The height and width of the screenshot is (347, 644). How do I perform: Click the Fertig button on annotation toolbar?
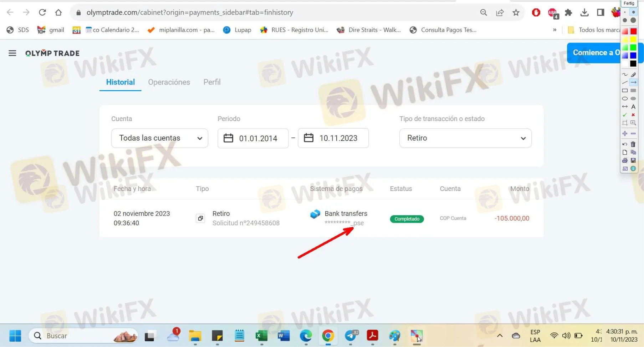pyautogui.click(x=629, y=3)
